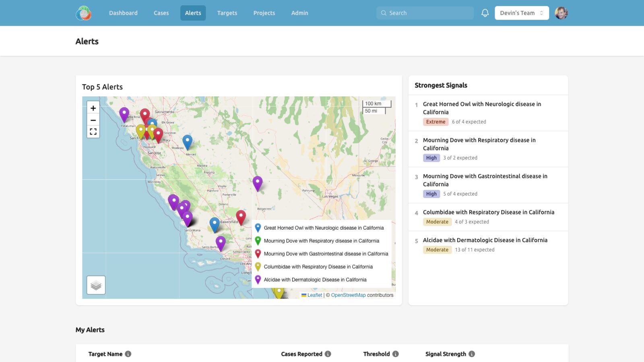Open the Cases tab
Viewport: 644px width, 362px height.
[x=161, y=13]
